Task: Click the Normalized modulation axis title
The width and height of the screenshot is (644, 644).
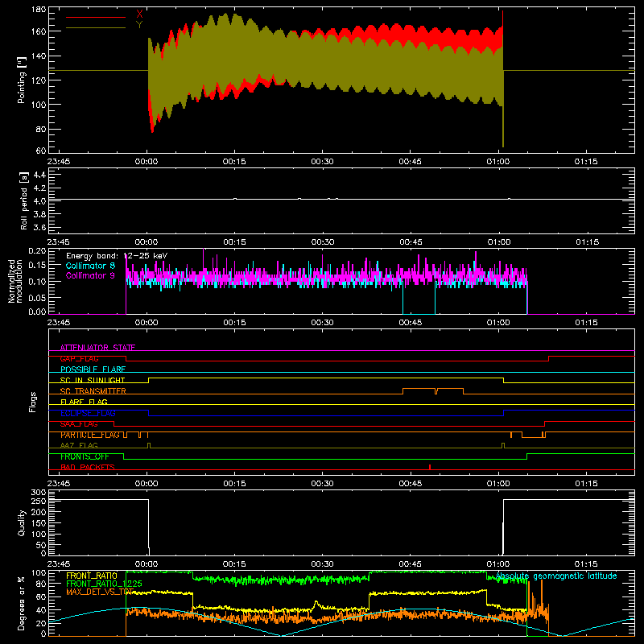Action: click(x=15, y=281)
